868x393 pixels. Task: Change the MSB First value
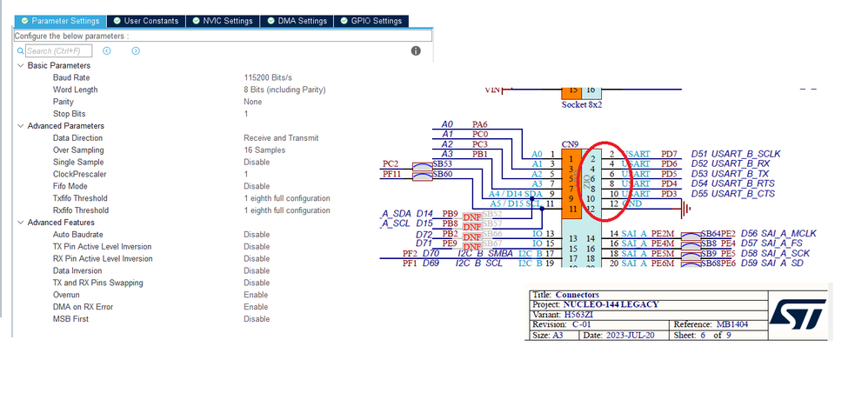coord(257,319)
